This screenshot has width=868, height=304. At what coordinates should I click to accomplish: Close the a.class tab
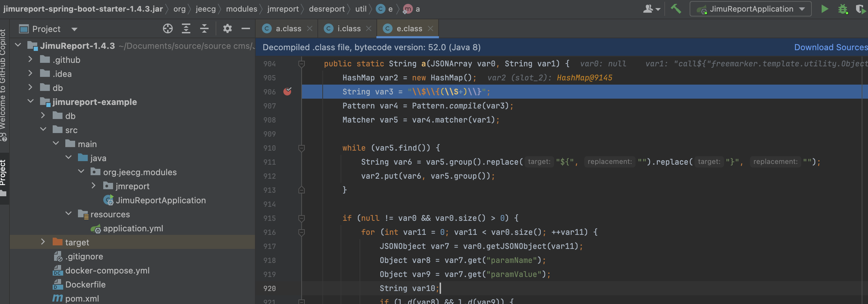tap(310, 28)
